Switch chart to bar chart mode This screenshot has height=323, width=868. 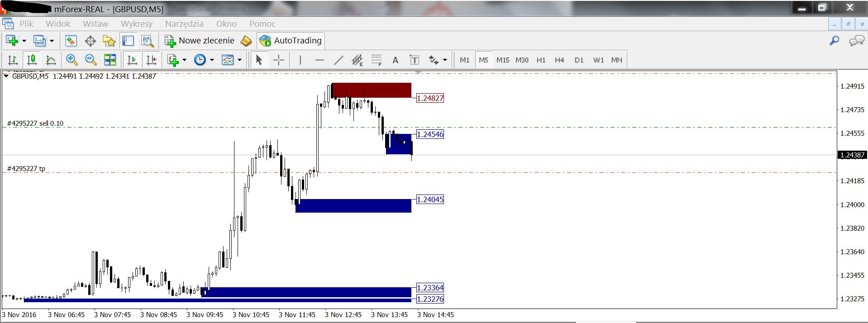pos(13,60)
